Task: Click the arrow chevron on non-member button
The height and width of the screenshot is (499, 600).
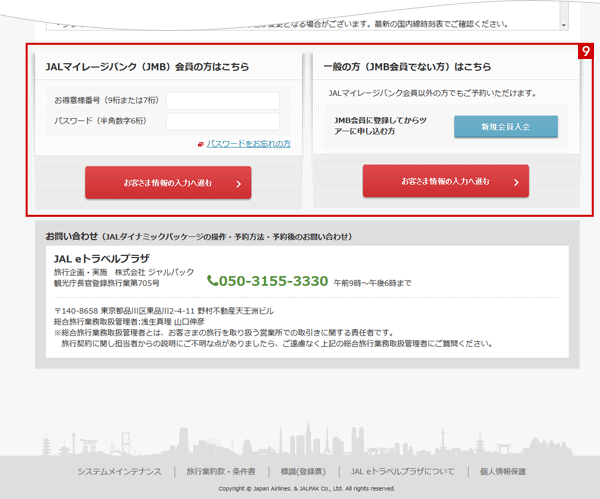Action: (x=514, y=183)
